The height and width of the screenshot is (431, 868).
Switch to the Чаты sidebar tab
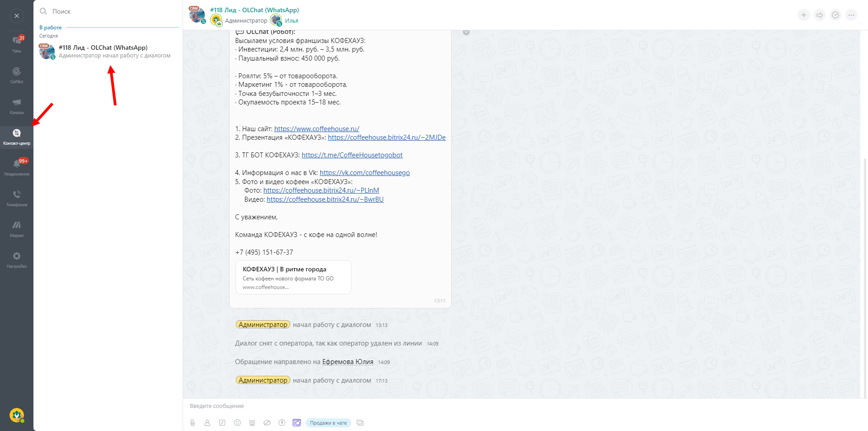tap(17, 44)
